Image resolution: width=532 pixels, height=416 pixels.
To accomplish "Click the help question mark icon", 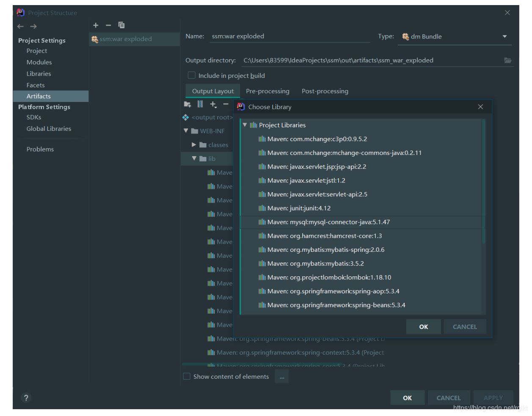I will pyautogui.click(x=26, y=398).
